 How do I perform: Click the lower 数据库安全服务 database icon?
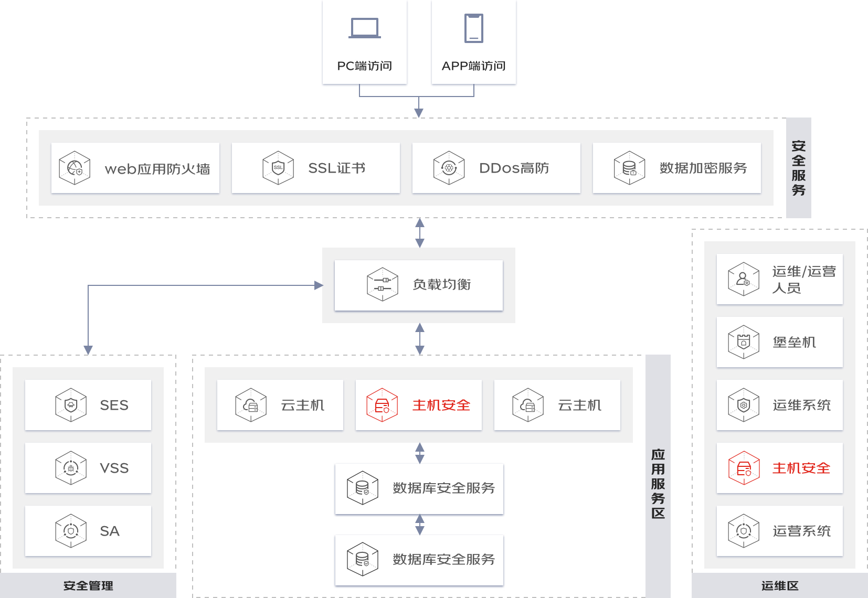click(x=363, y=559)
